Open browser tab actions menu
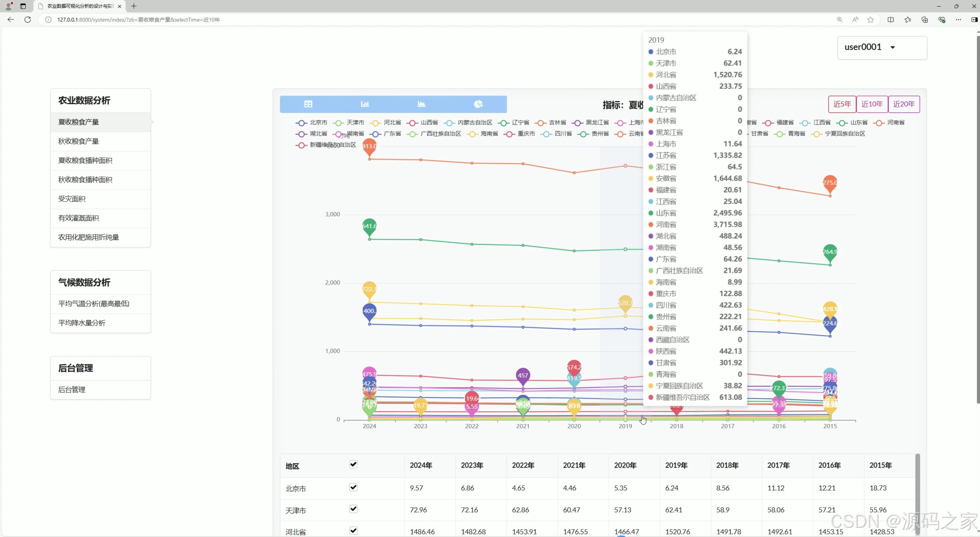This screenshot has width=980, height=537. coord(23,6)
